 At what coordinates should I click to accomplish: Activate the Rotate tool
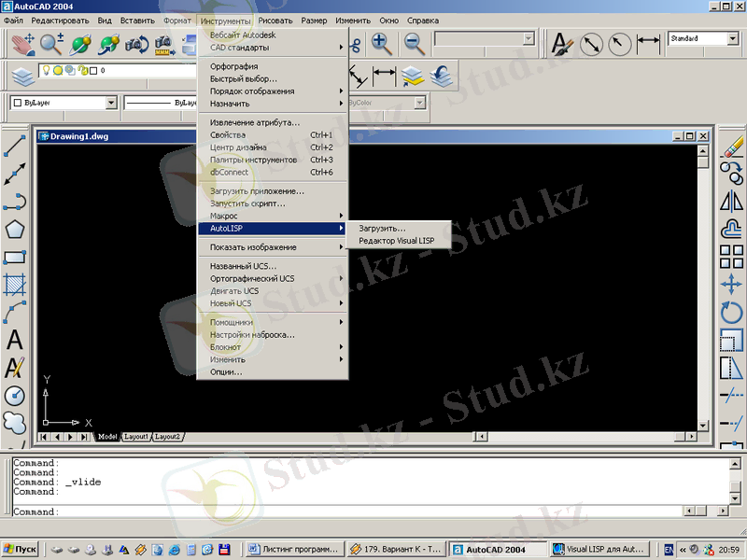click(x=732, y=313)
